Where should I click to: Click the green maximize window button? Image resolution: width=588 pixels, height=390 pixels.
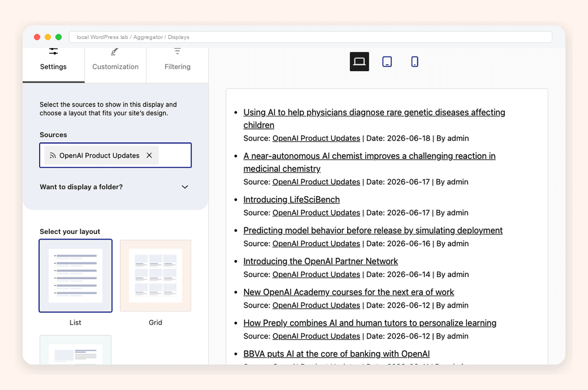[58, 37]
